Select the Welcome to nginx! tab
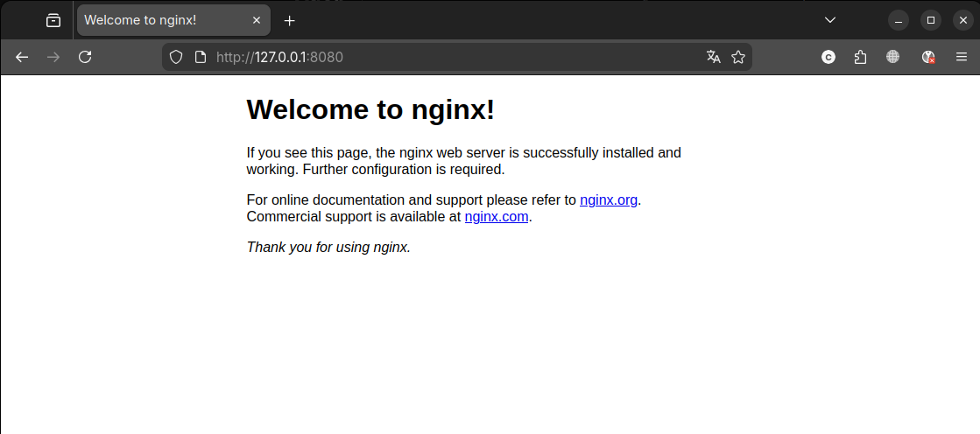This screenshot has height=434, width=980. point(158,20)
